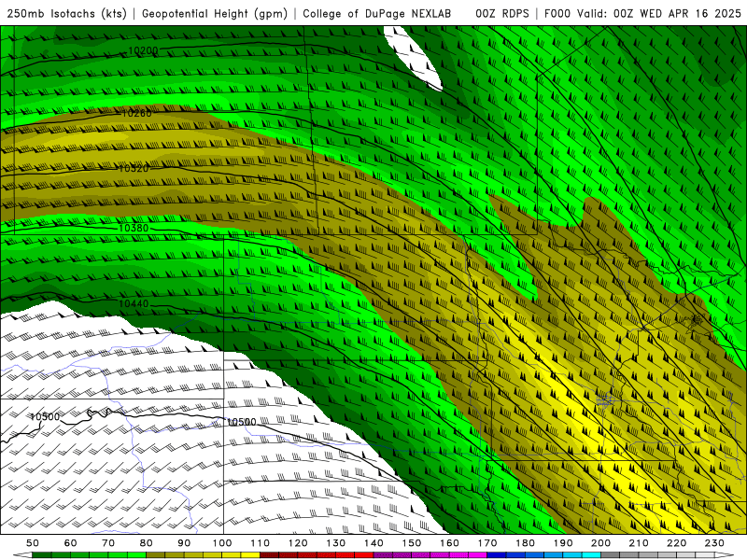Click the 10440 height contour label
The image size is (747, 560).
pyautogui.click(x=134, y=304)
